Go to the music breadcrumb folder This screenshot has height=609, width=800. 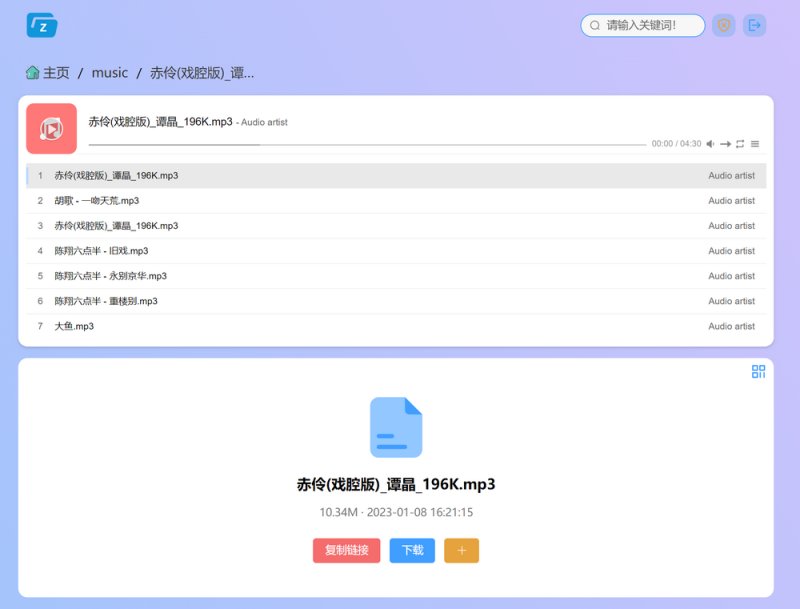[x=110, y=73]
